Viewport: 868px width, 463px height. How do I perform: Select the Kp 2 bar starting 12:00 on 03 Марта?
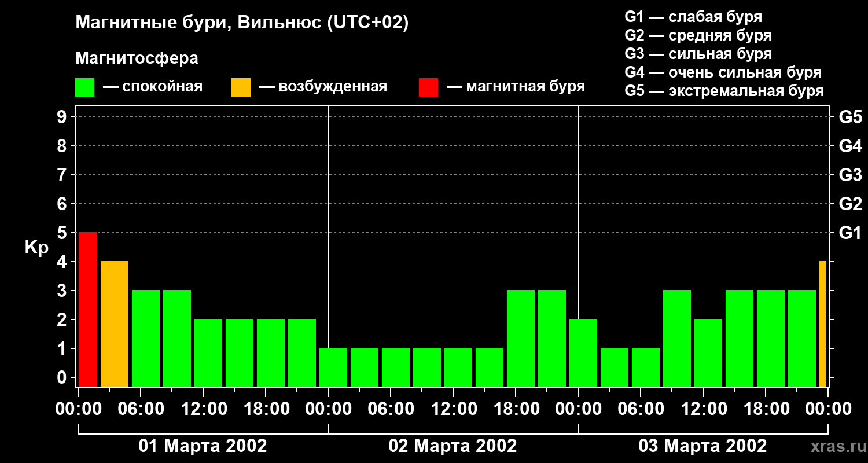point(708,352)
